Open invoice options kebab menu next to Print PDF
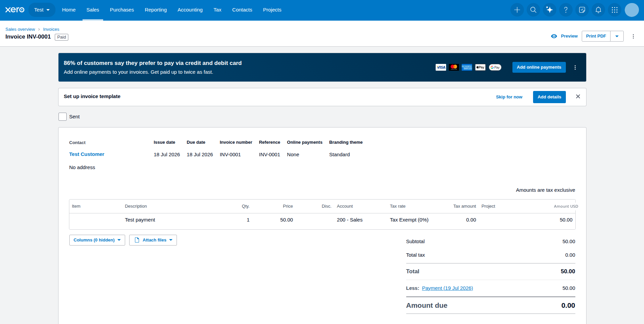644x324 pixels. [x=634, y=36]
